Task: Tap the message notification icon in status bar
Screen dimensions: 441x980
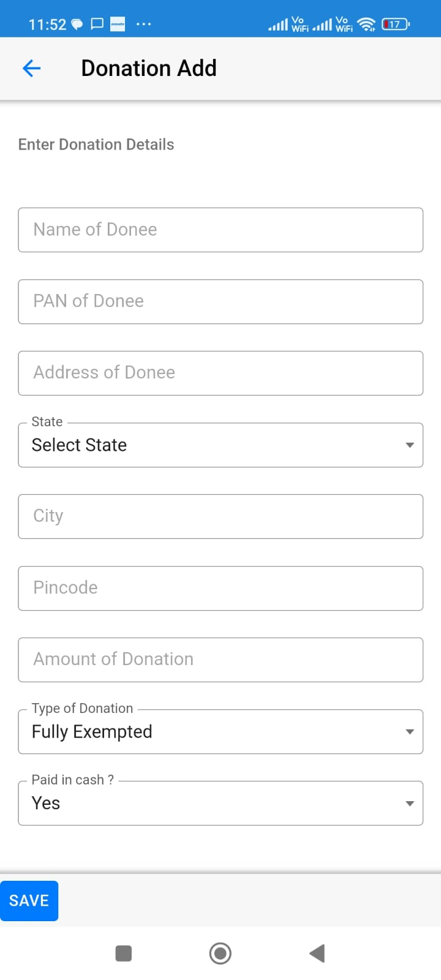Action: (x=97, y=24)
